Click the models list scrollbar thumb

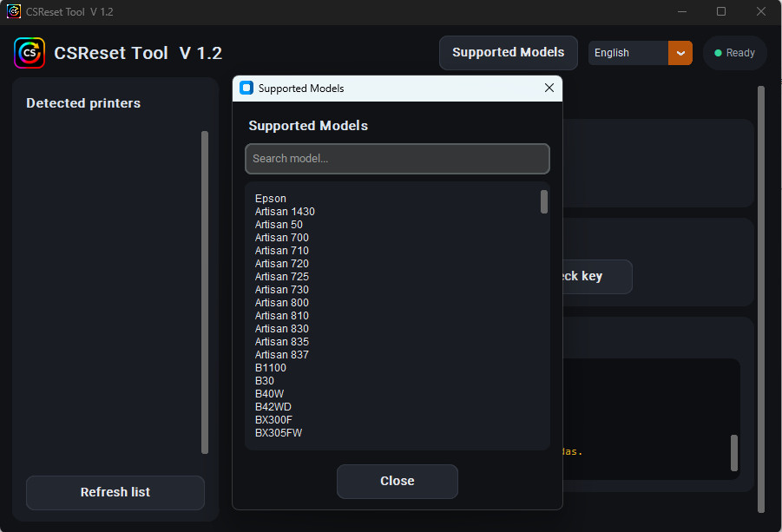point(544,201)
